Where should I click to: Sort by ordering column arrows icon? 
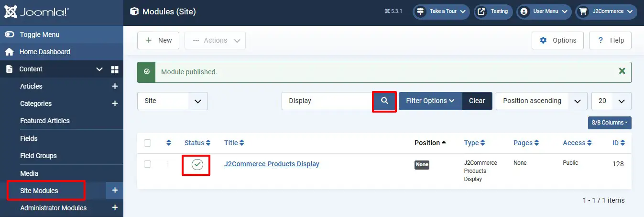coord(168,143)
